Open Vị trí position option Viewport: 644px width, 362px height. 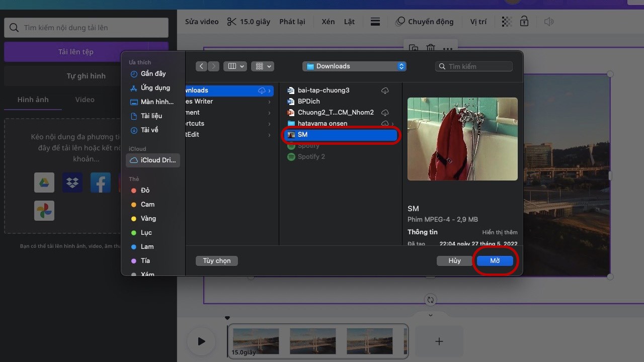click(478, 22)
